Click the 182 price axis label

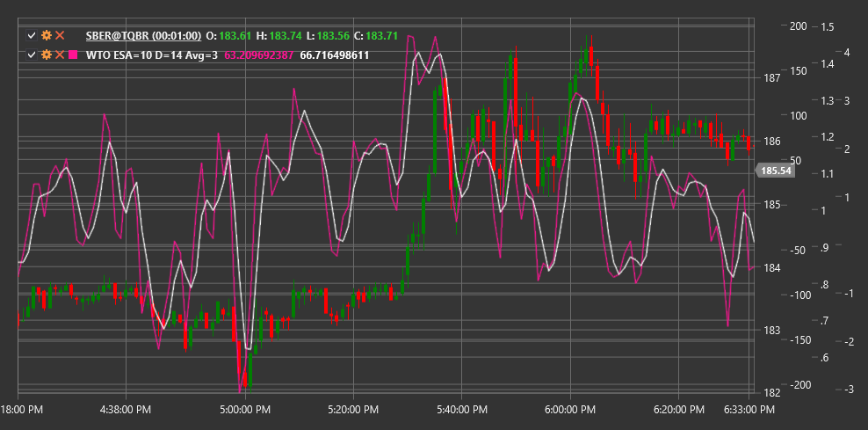coord(771,393)
